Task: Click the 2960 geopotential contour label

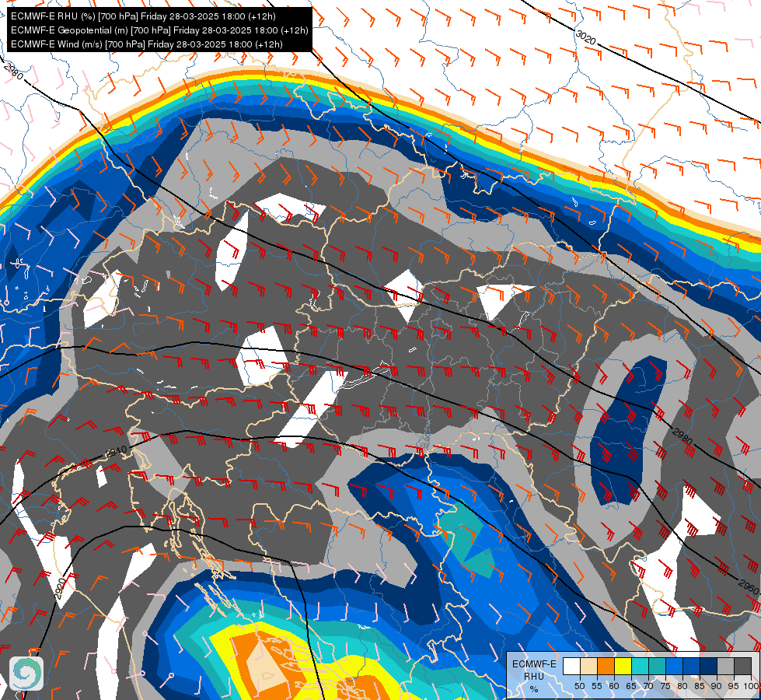Action: pyautogui.click(x=749, y=586)
